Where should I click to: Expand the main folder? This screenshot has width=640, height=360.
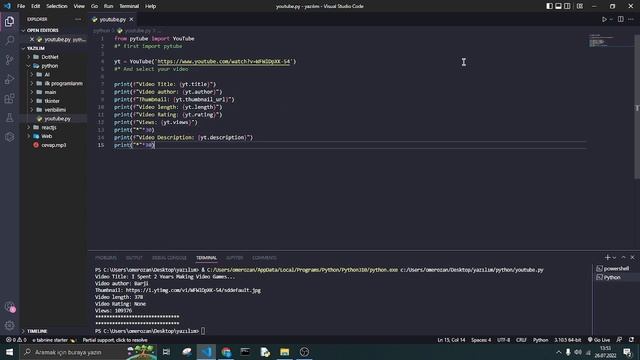pyautogui.click(x=50, y=92)
